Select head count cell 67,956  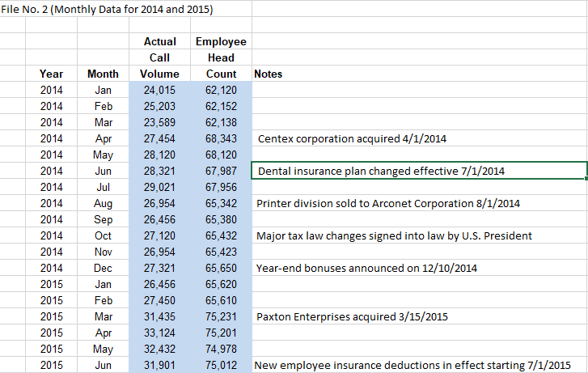pyautogui.click(x=221, y=186)
